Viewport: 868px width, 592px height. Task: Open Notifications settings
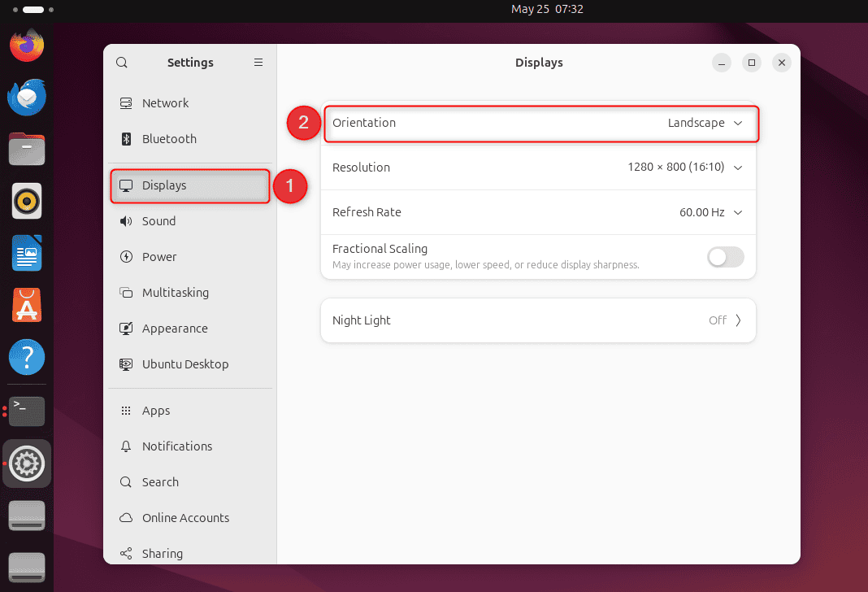click(x=190, y=446)
